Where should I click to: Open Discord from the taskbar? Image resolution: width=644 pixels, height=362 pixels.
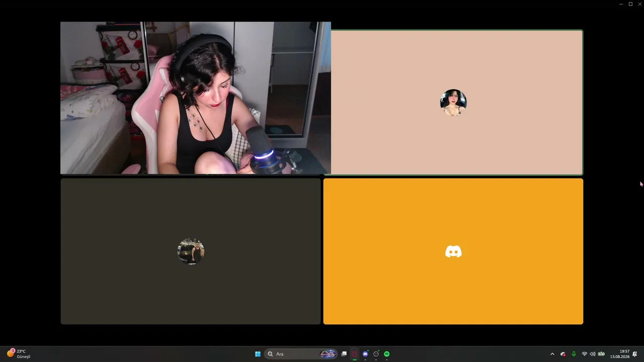click(x=365, y=354)
